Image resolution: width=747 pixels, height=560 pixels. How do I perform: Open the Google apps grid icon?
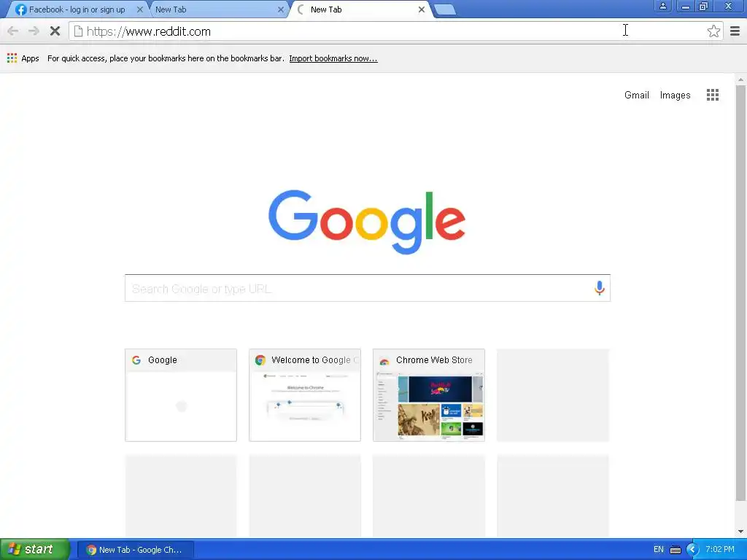click(x=712, y=95)
